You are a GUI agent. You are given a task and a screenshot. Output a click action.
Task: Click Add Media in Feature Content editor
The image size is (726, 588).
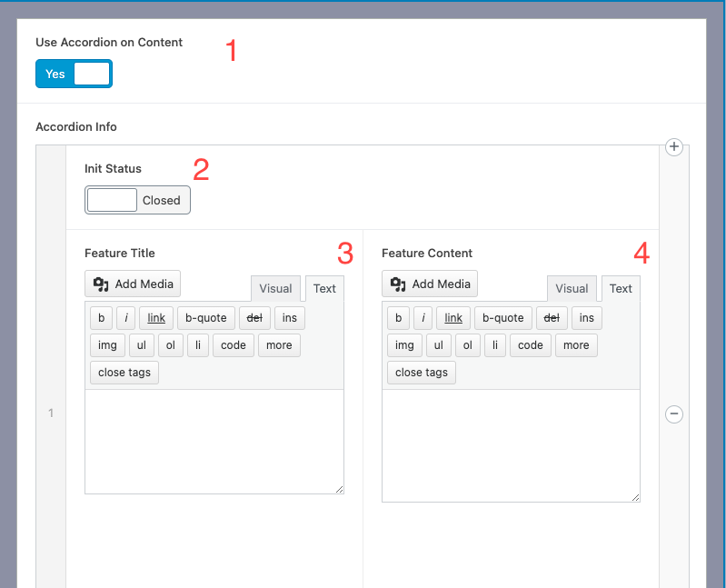point(430,284)
